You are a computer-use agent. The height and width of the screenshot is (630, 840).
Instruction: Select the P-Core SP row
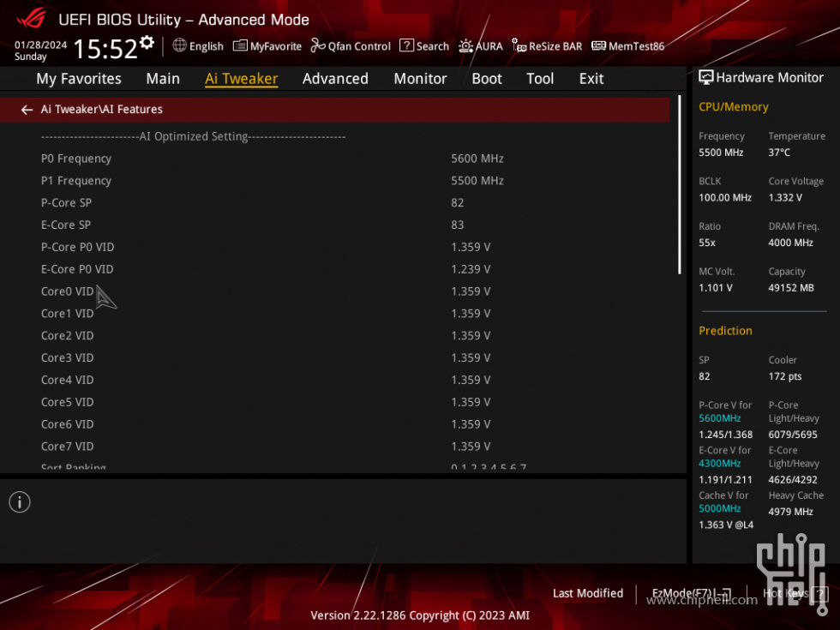coord(335,203)
